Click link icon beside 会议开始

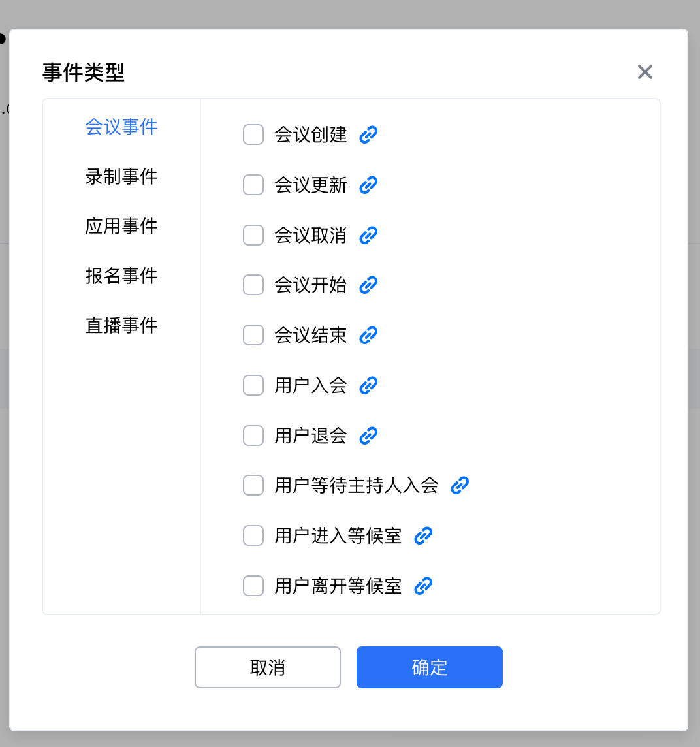(368, 285)
